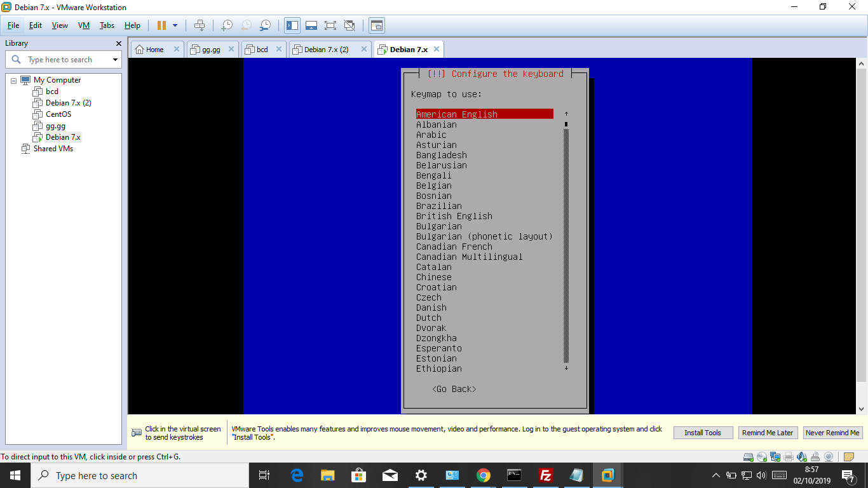Viewport: 868px width, 488px height.
Task: Open the File menu
Action: coord(13,25)
